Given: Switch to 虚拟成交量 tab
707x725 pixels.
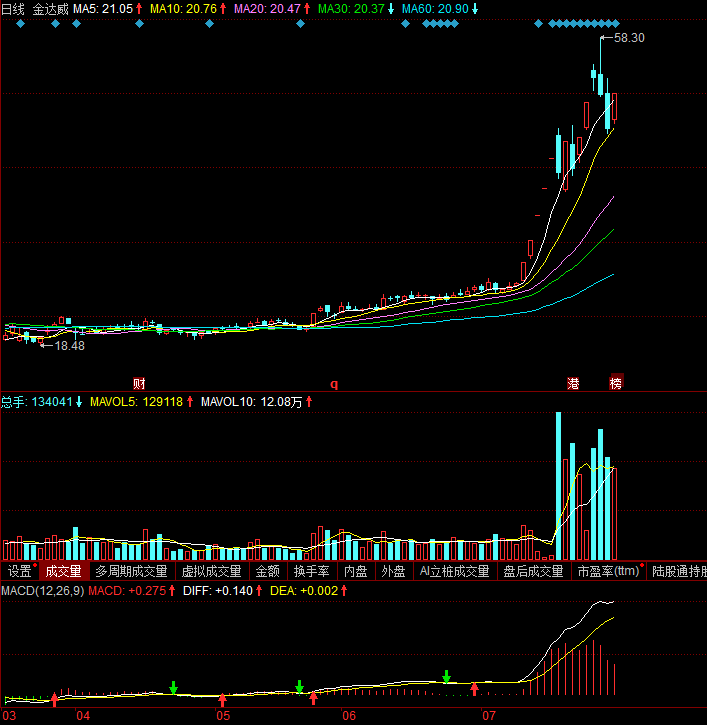Looking at the screenshot, I should point(211,572).
